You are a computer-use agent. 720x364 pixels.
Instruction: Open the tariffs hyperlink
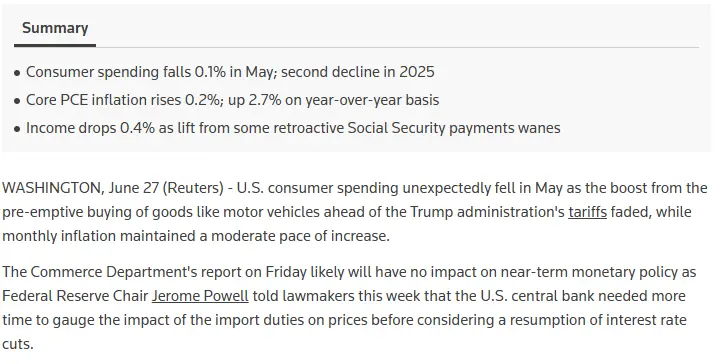(587, 212)
